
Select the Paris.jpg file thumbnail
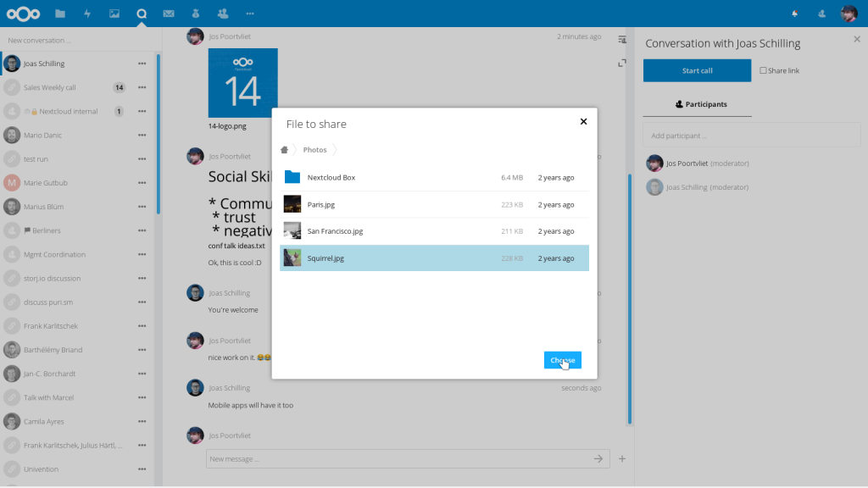pos(292,204)
